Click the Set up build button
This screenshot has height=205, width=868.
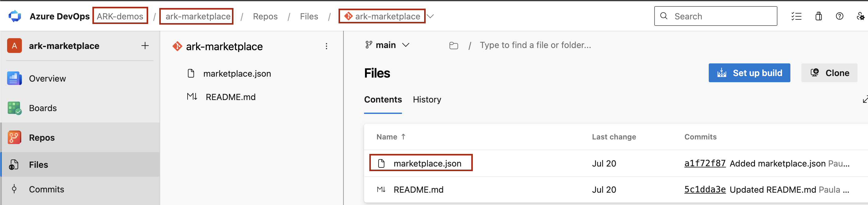point(749,73)
